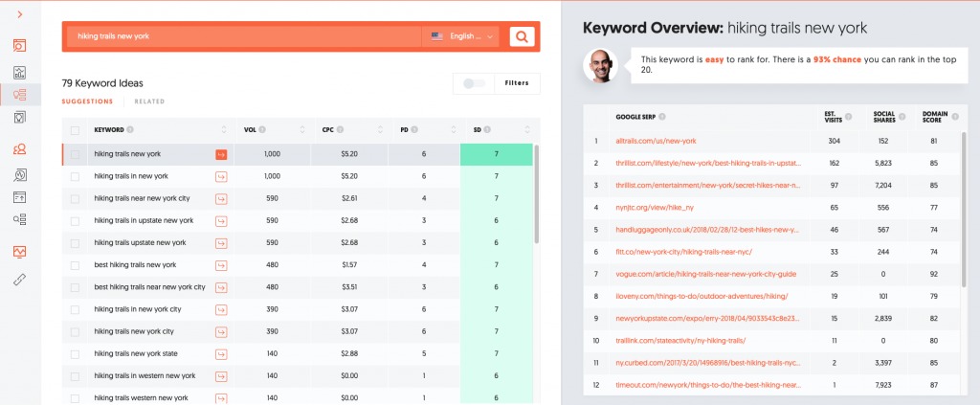Expand the sidebar with the chevron arrow
The width and height of the screenshot is (980, 405).
click(20, 14)
